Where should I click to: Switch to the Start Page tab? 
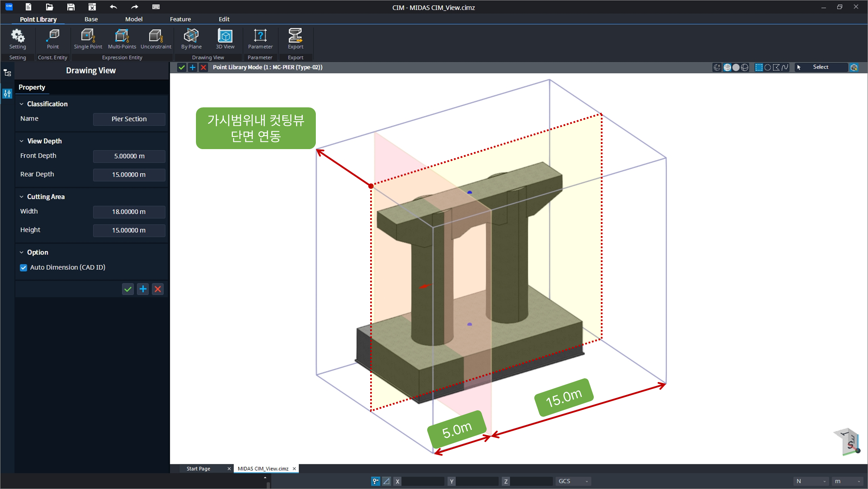(x=199, y=469)
